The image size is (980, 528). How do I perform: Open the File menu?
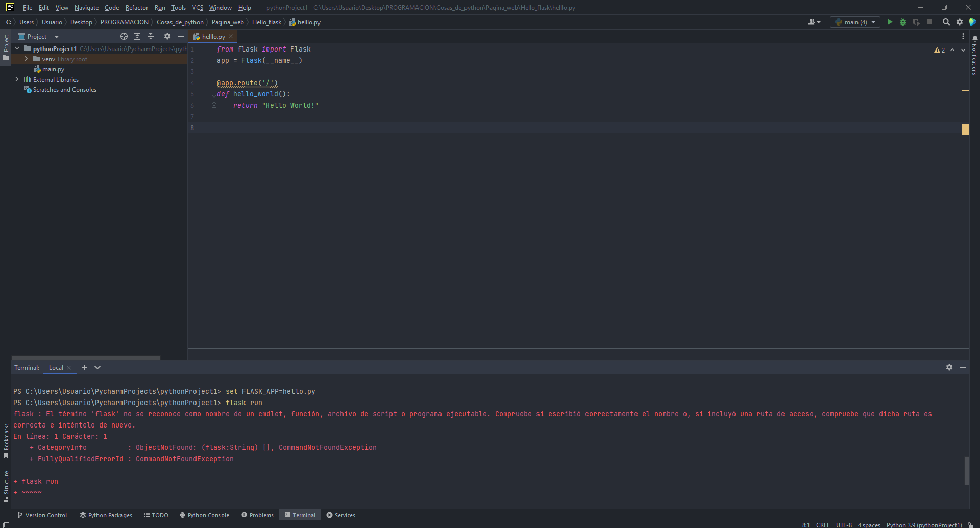tap(28, 8)
